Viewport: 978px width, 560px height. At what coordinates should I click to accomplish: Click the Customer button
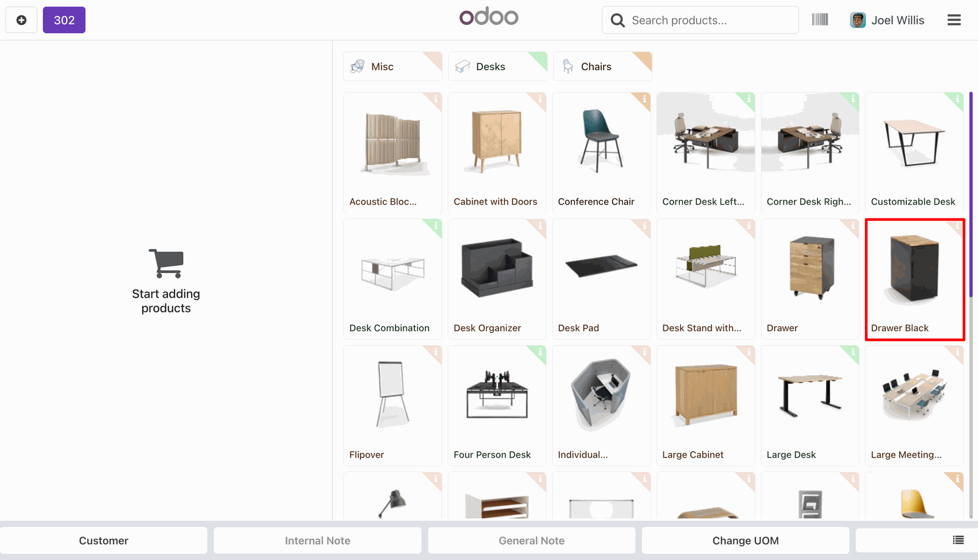(103, 540)
